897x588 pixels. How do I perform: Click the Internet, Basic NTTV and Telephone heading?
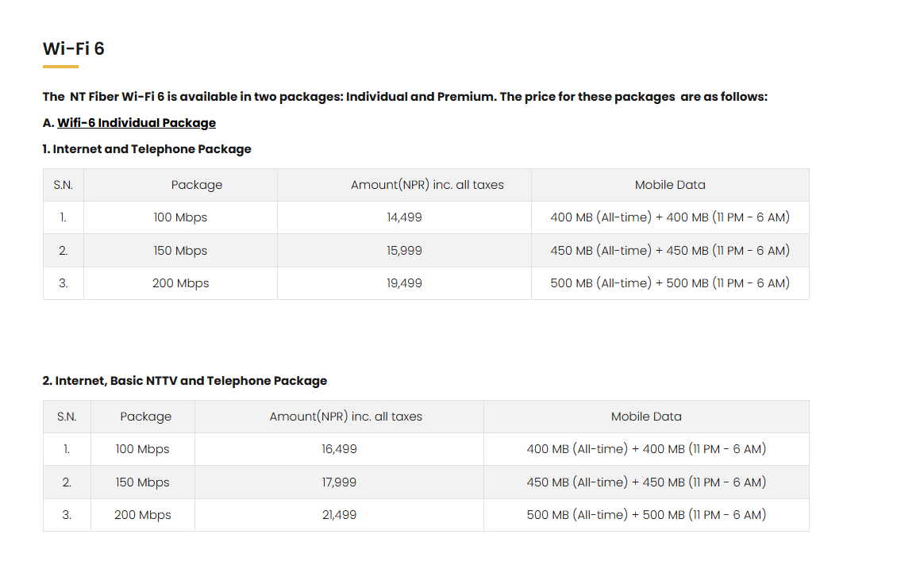click(x=184, y=381)
